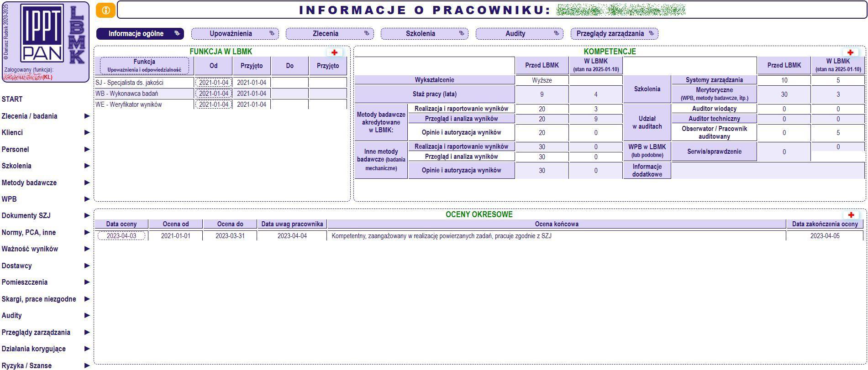Click red plus icon in Kompetencje panel
This screenshot has width=868, height=370.
tap(850, 52)
